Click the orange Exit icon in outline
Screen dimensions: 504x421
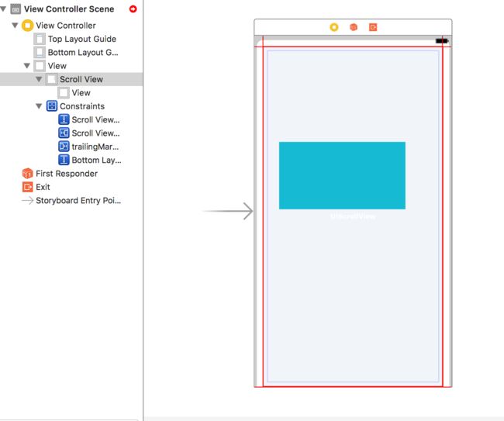28,187
